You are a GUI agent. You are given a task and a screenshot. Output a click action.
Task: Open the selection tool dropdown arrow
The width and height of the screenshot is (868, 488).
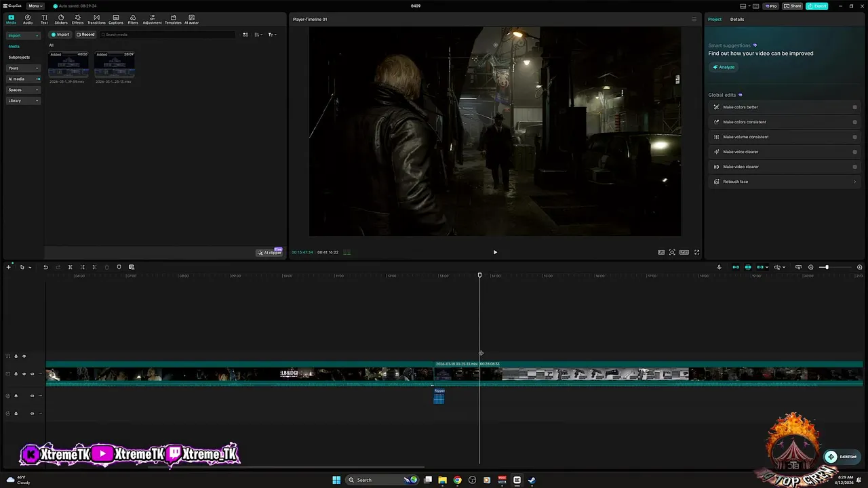(30, 267)
